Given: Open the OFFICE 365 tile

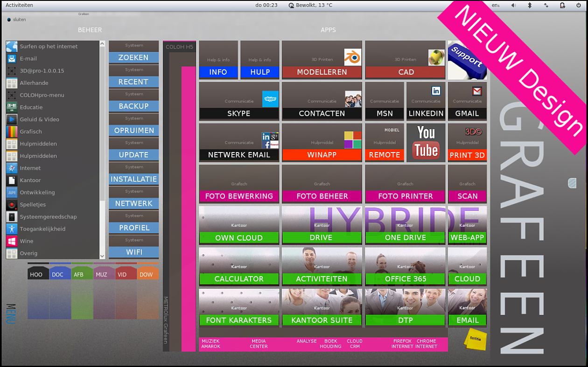Looking at the screenshot, I should click(405, 266).
